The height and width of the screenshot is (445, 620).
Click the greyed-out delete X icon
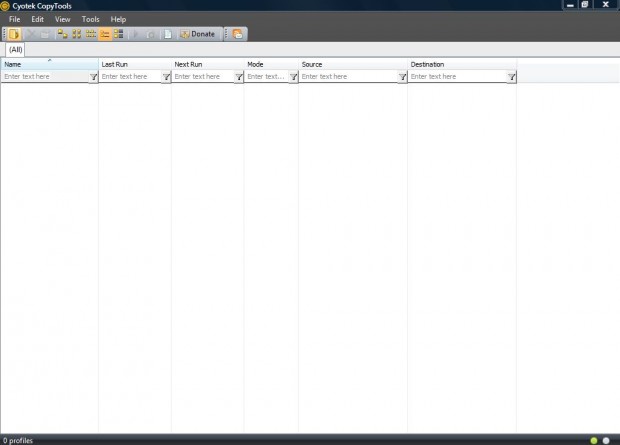click(x=30, y=34)
